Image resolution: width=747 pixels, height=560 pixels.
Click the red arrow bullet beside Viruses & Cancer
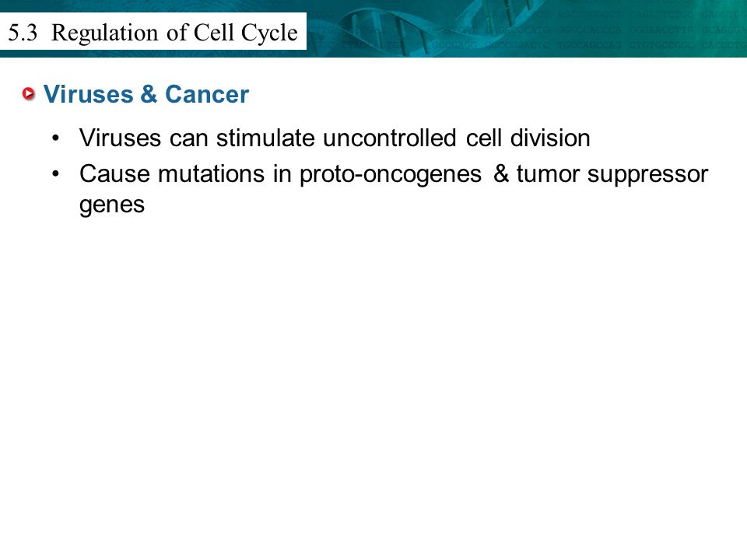(29, 94)
